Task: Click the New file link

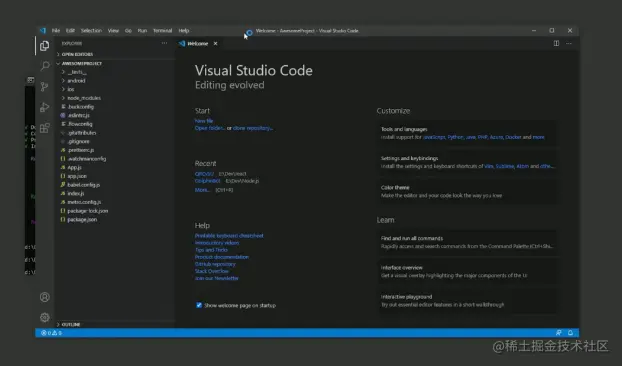Action: 204,121
